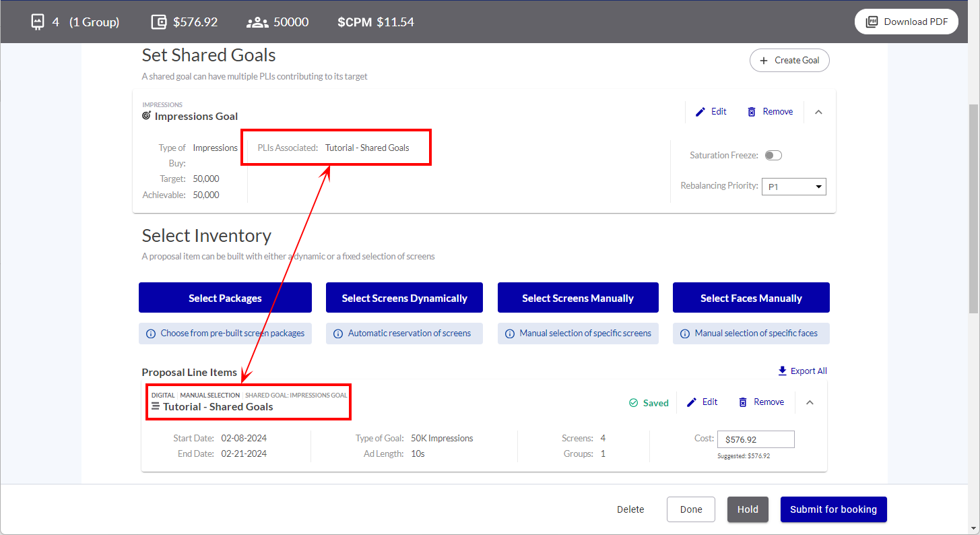
Task: Click list icon beside Tutorial - Shared Goals title
Action: point(156,406)
